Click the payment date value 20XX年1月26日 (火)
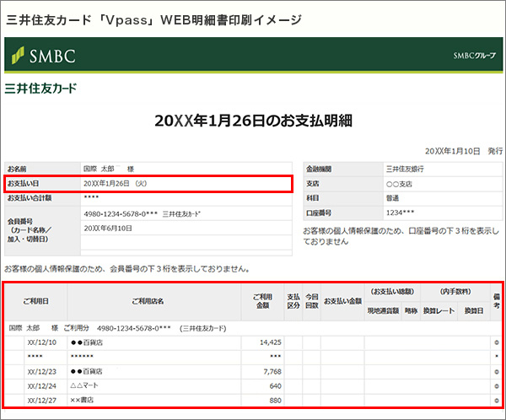The image size is (506, 420). pos(115,183)
